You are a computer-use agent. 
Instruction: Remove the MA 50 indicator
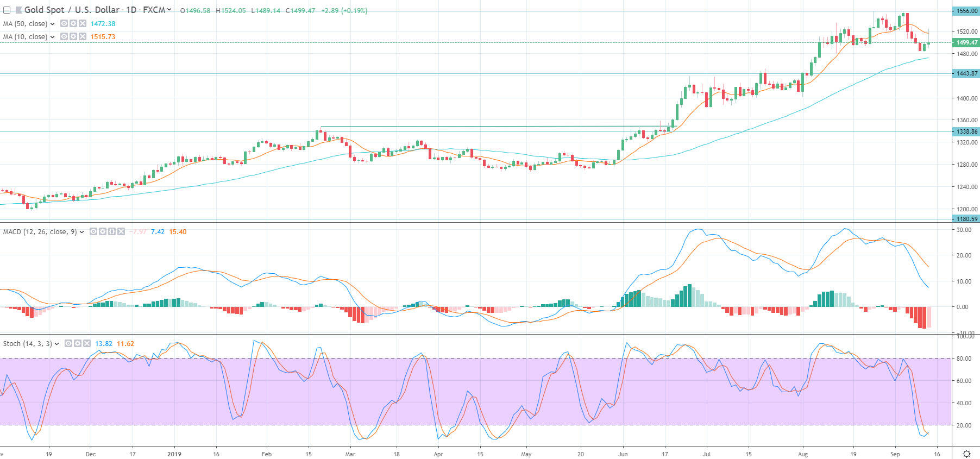[82, 23]
